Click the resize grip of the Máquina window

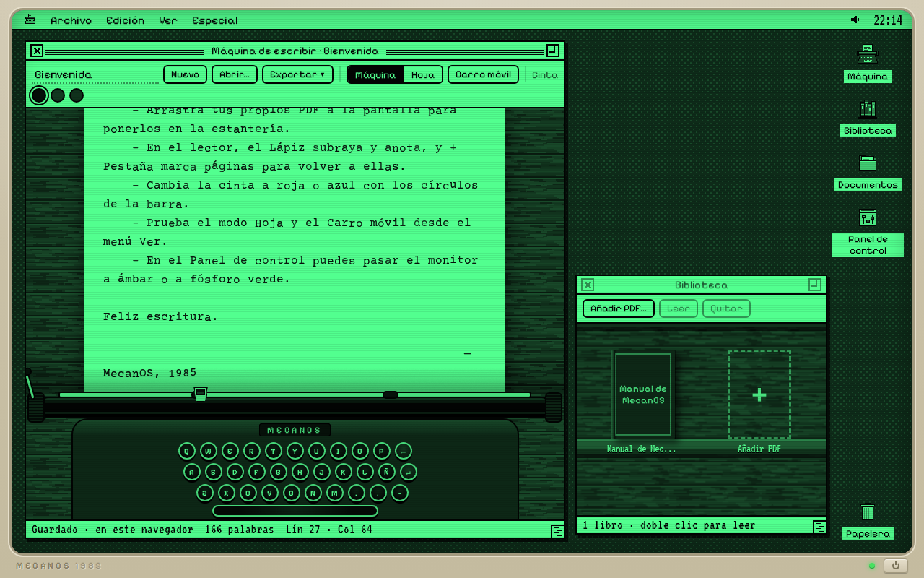coord(557,531)
